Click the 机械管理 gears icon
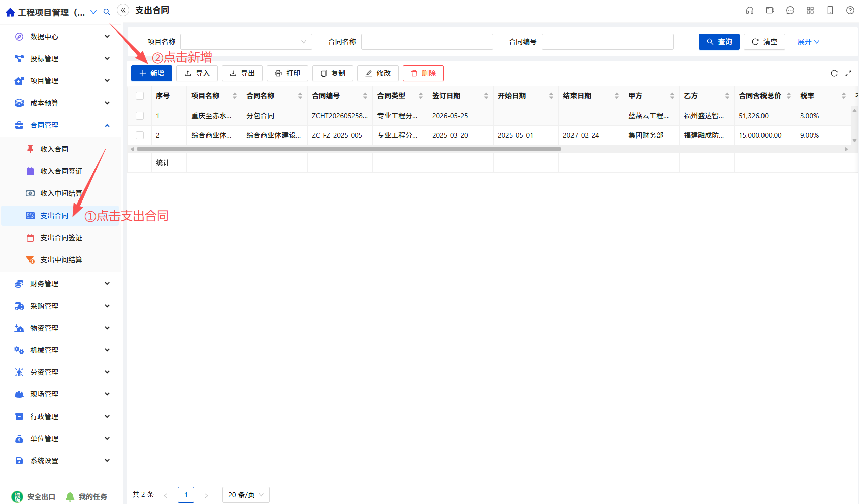This screenshot has width=859, height=504. click(19, 350)
